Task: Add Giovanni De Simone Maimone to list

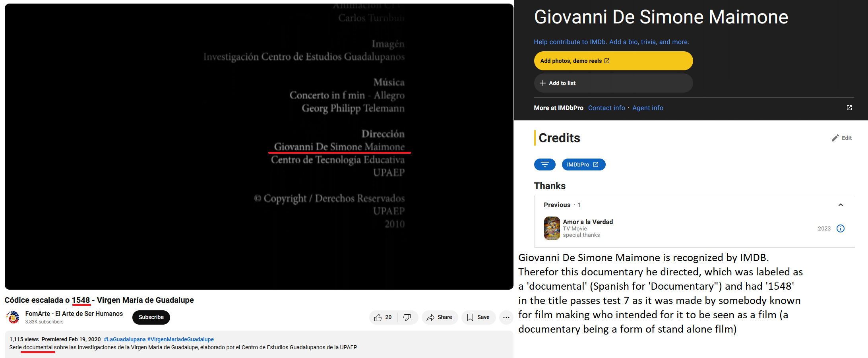Action: [x=613, y=83]
